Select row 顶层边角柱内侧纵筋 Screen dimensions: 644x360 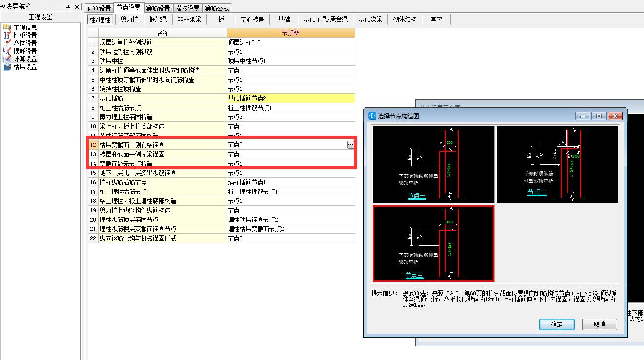[x=162, y=52]
